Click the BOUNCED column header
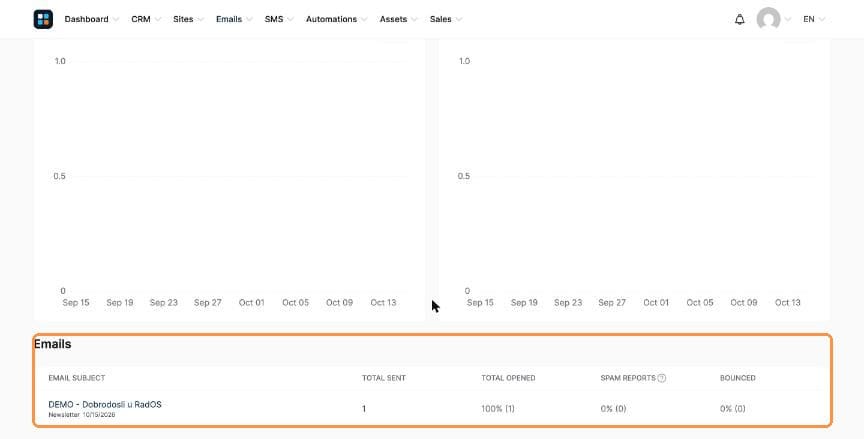This screenshot has height=439, width=864. click(737, 378)
